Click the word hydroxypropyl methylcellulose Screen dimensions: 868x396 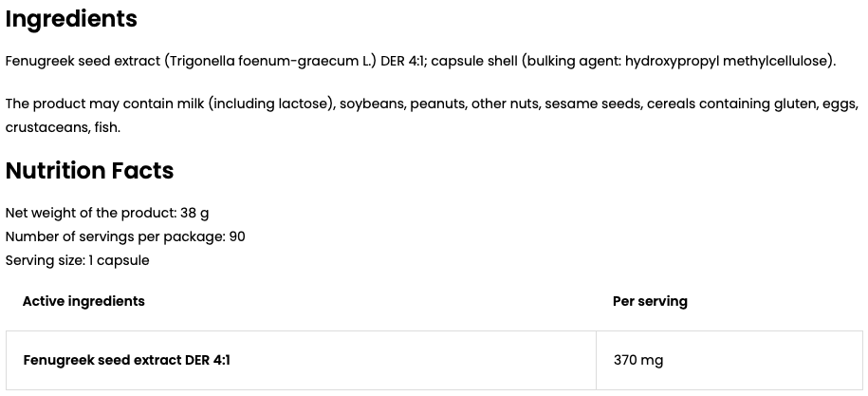[x=727, y=62]
